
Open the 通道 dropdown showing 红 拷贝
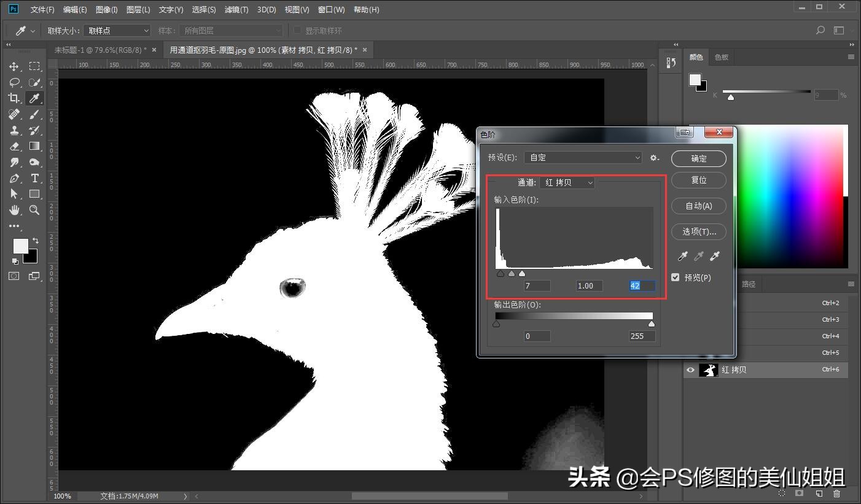(566, 182)
